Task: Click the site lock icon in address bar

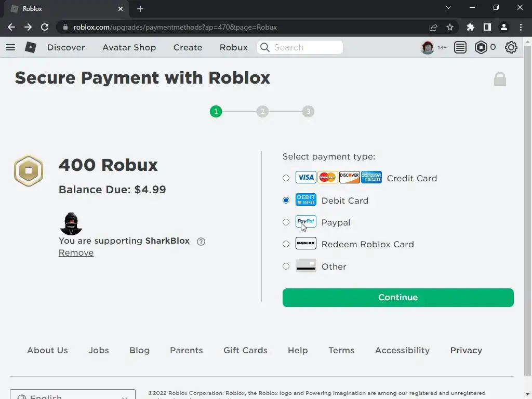Action: [x=65, y=27]
